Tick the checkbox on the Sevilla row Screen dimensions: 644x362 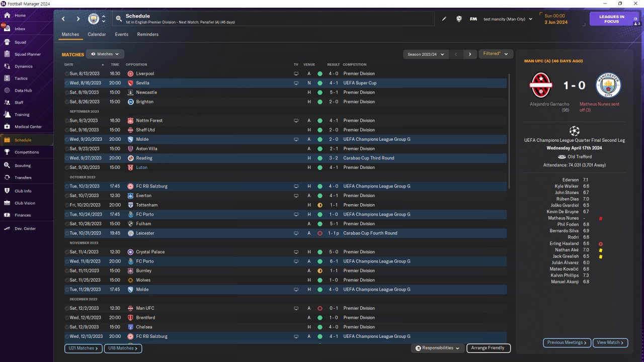[67, 83]
